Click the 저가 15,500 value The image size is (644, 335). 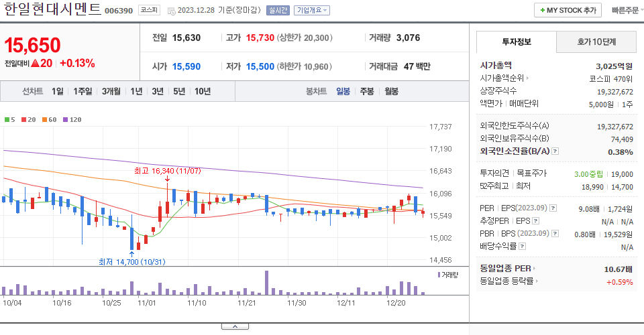pyautogui.click(x=260, y=66)
